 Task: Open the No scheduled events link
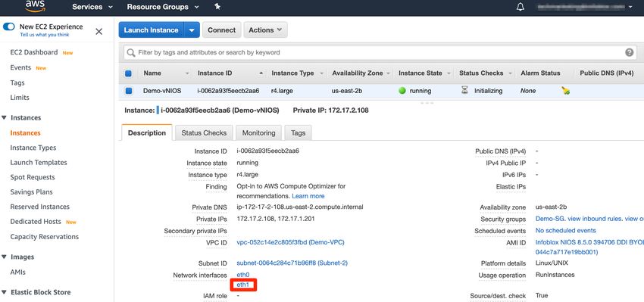tap(565, 231)
